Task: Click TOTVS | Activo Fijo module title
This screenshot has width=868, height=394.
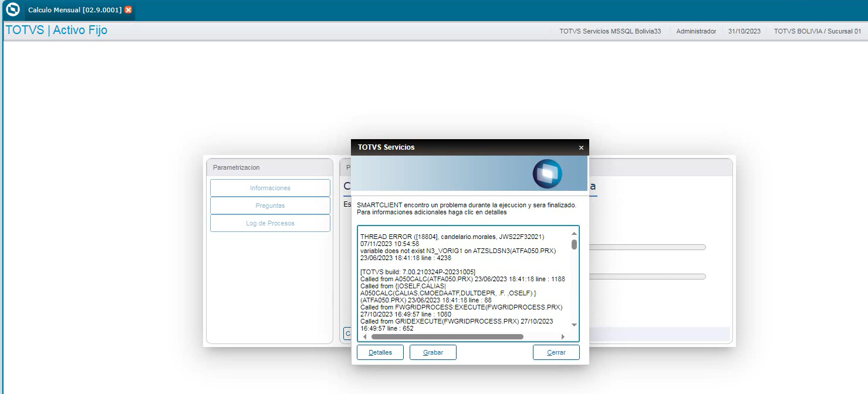Action: click(x=56, y=30)
